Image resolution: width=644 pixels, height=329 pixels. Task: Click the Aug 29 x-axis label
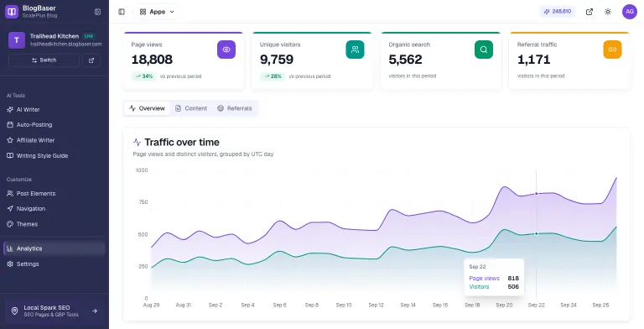coord(151,305)
